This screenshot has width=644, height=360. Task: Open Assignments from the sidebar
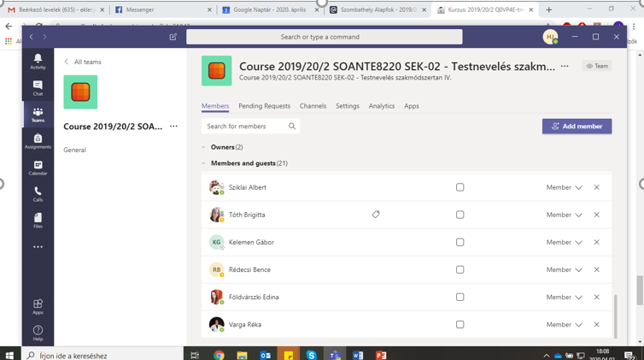pyautogui.click(x=38, y=141)
